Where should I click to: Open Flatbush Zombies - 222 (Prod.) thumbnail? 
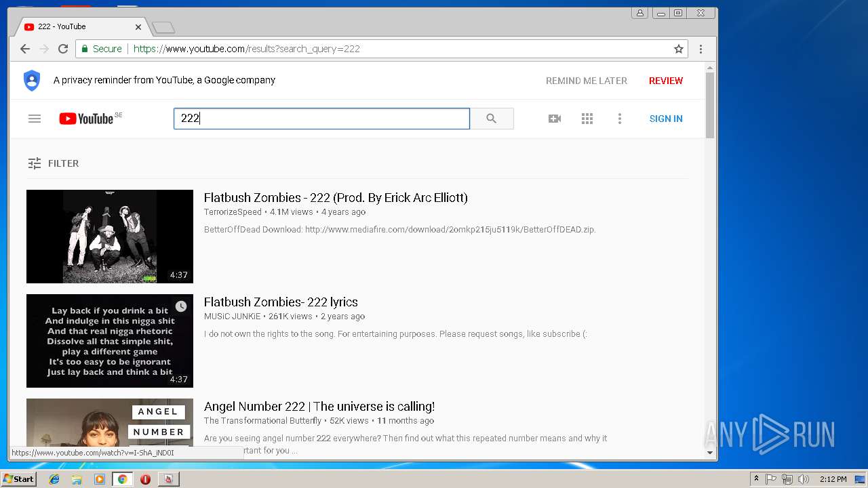pos(110,237)
